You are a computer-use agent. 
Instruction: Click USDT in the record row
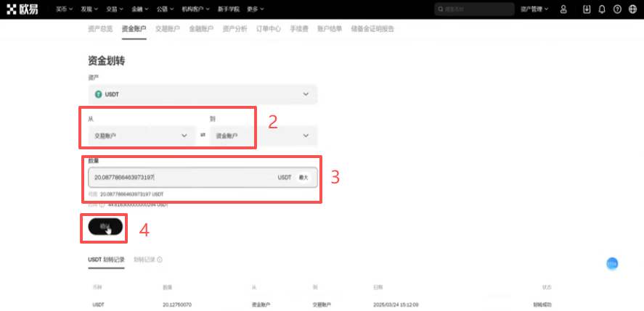(99, 305)
